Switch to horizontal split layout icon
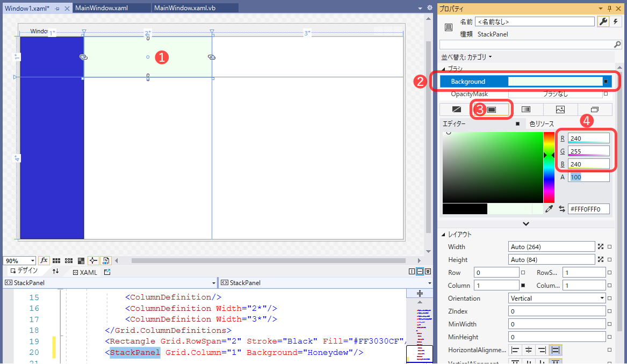This screenshot has width=627, height=364. 420,272
